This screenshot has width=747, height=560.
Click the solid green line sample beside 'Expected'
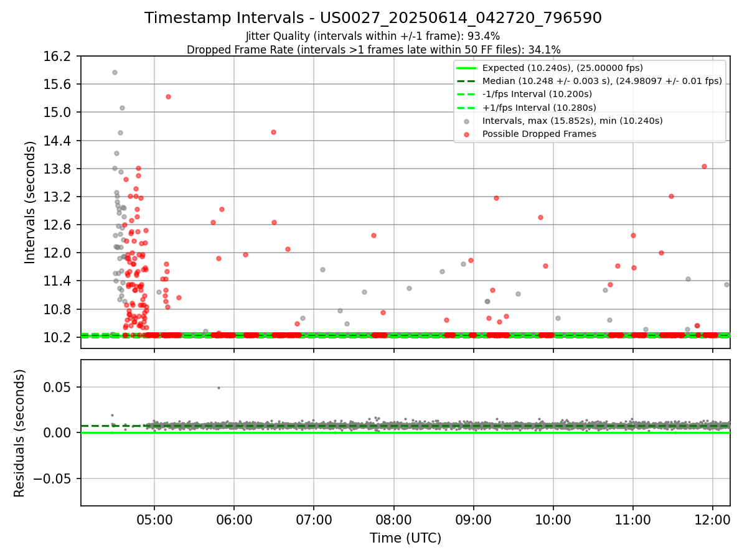[467, 68]
